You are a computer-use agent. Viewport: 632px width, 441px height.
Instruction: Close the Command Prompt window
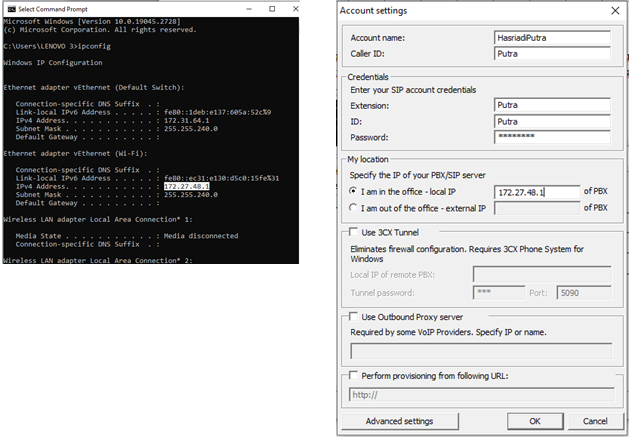(x=295, y=9)
